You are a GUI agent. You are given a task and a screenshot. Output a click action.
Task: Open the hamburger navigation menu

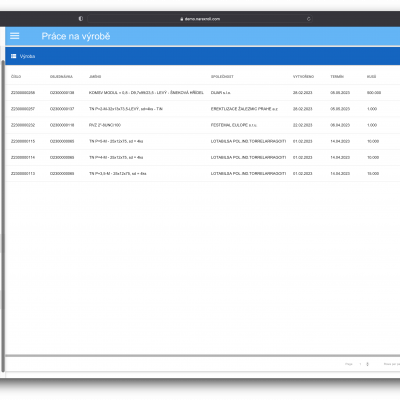click(14, 36)
